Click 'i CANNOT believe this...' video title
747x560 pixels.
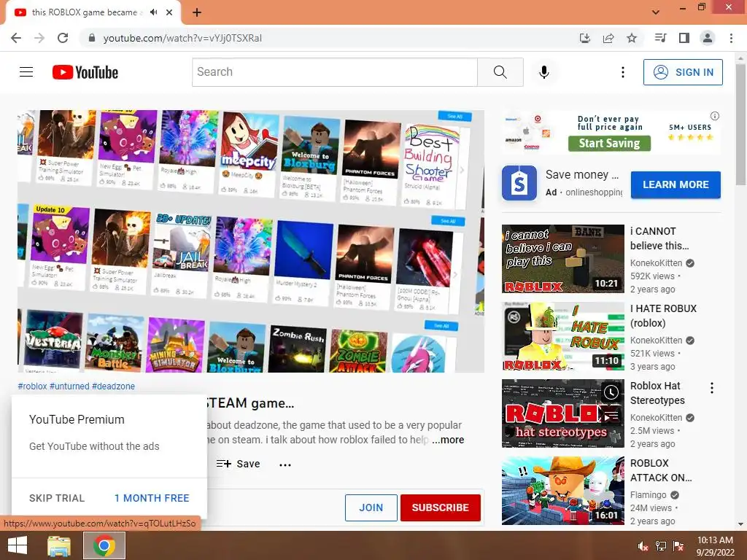[659, 238]
